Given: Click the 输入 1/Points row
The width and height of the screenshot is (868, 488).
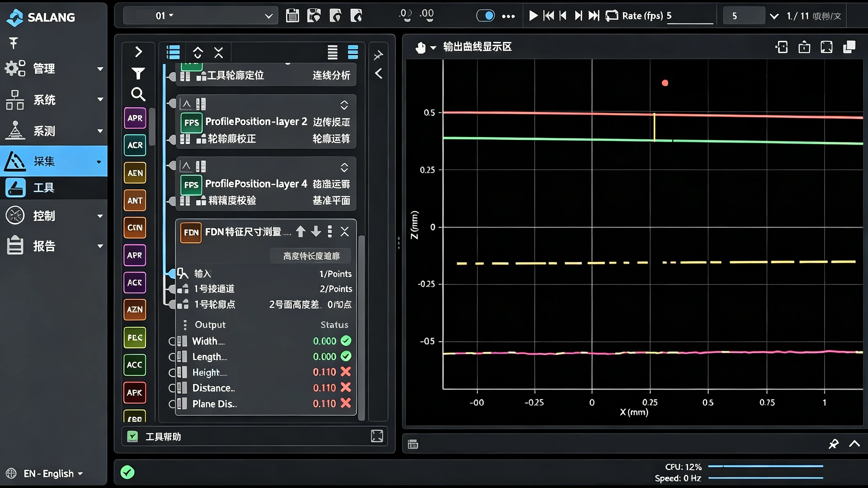Looking at the screenshot, I should [265, 274].
